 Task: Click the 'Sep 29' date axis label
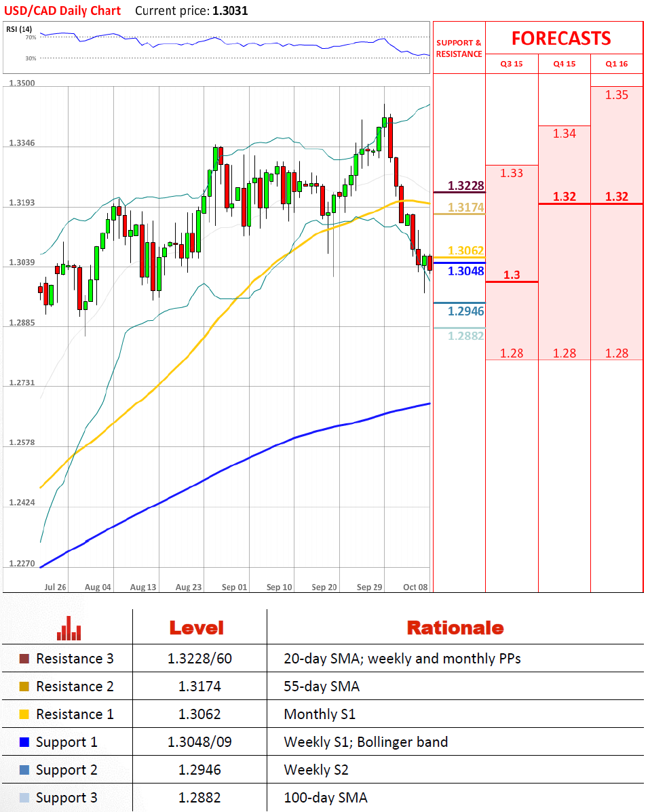pos(369,587)
